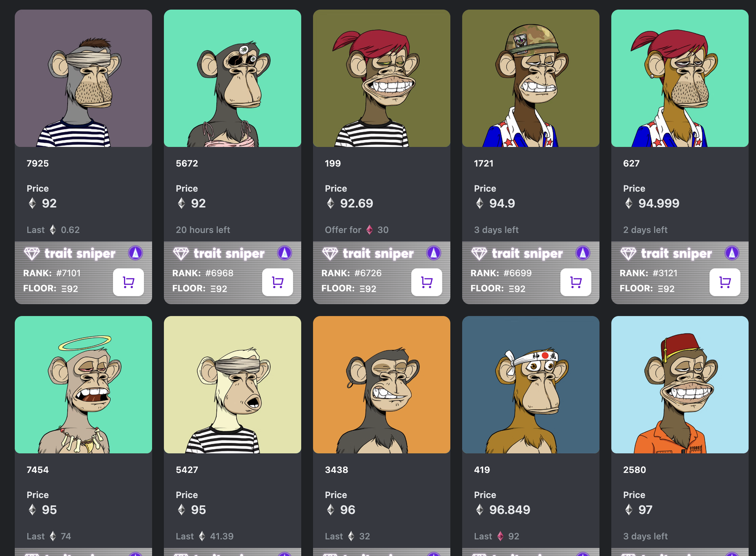Click trait sniper diamond logo on card 1721

tap(479, 253)
